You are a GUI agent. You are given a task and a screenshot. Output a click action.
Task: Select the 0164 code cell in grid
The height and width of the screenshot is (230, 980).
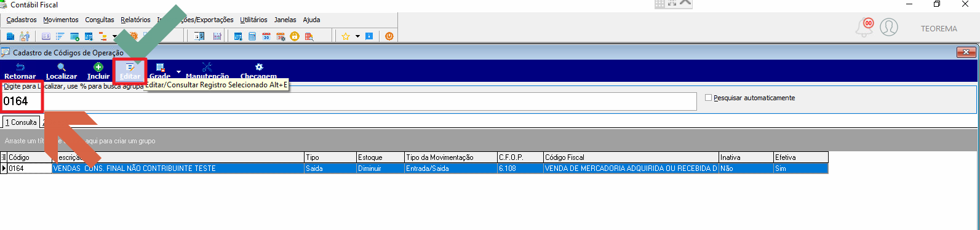[x=30, y=169]
